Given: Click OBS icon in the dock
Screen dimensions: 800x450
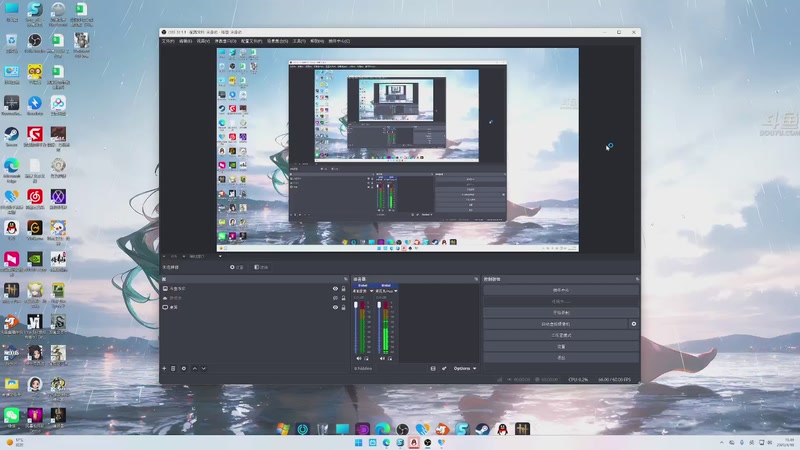Looking at the screenshot, I should (403, 429).
